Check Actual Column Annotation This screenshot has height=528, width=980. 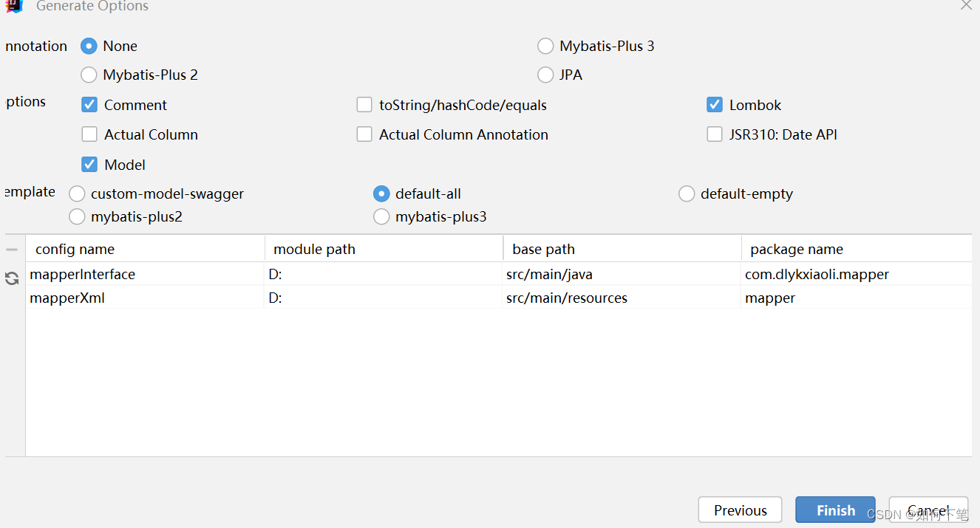coord(364,134)
